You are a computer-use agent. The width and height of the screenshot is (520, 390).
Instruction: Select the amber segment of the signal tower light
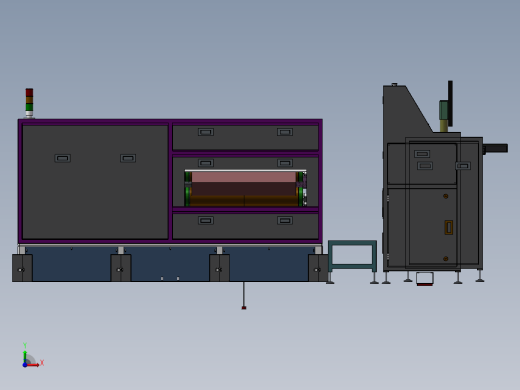point(29,100)
